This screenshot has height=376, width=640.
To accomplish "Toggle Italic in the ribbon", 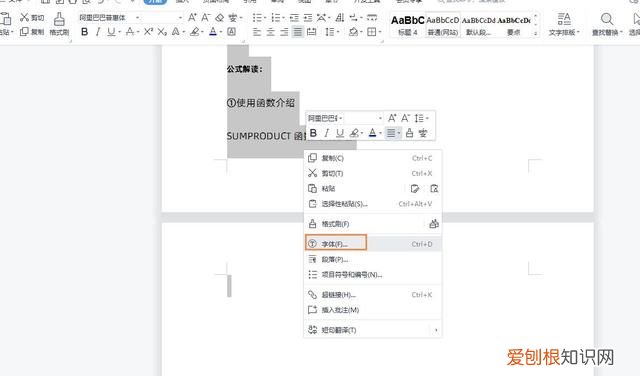I will [x=98, y=32].
